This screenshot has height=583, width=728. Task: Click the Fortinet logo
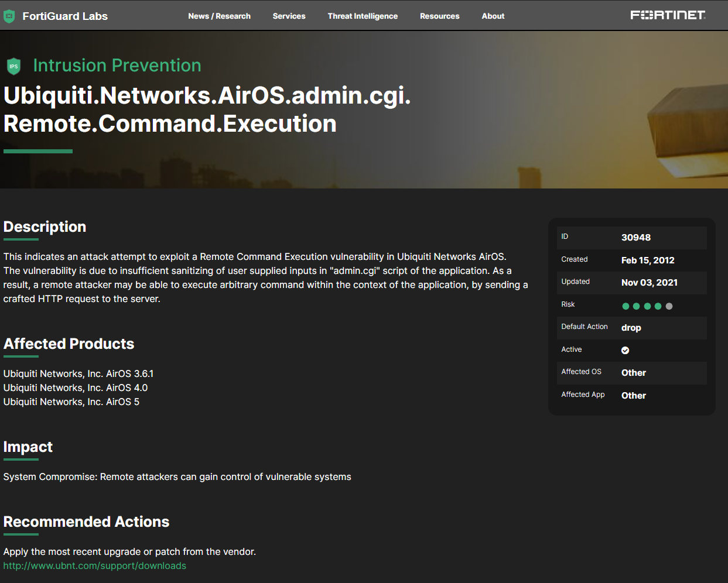click(x=667, y=15)
